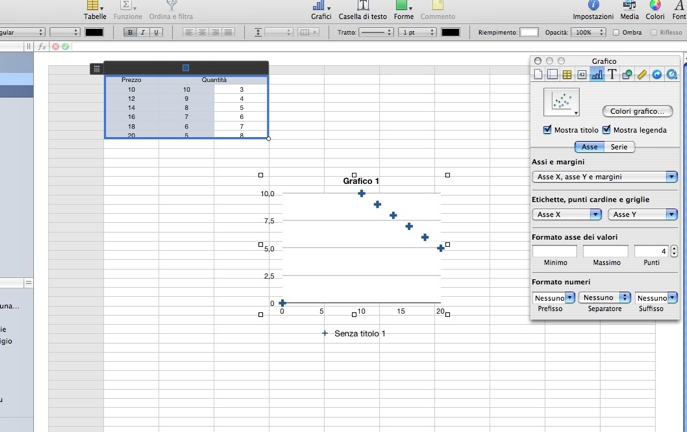This screenshot has height=432, width=687.
Task: Click the stroke color black swatch
Action: [450, 32]
